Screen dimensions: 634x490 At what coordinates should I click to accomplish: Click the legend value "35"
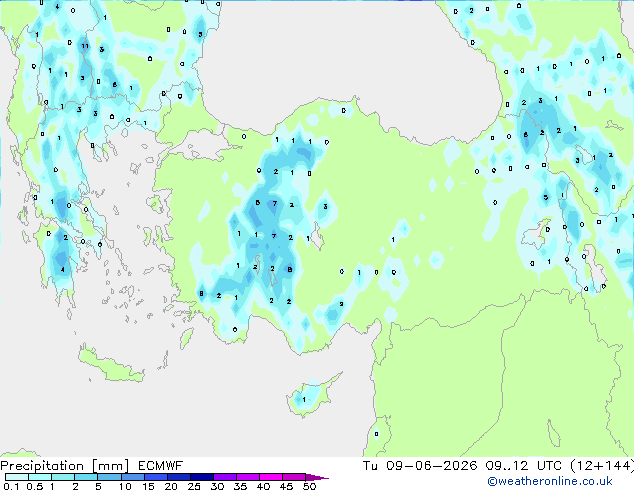point(240,486)
